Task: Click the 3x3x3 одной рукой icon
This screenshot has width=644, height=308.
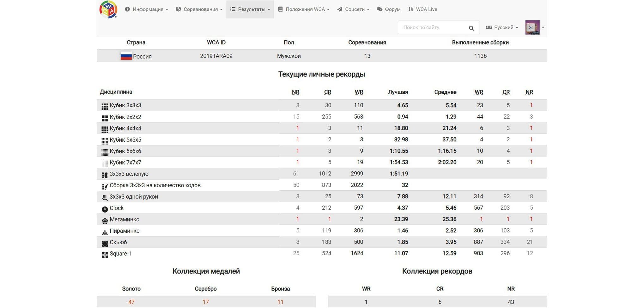Action: click(105, 198)
